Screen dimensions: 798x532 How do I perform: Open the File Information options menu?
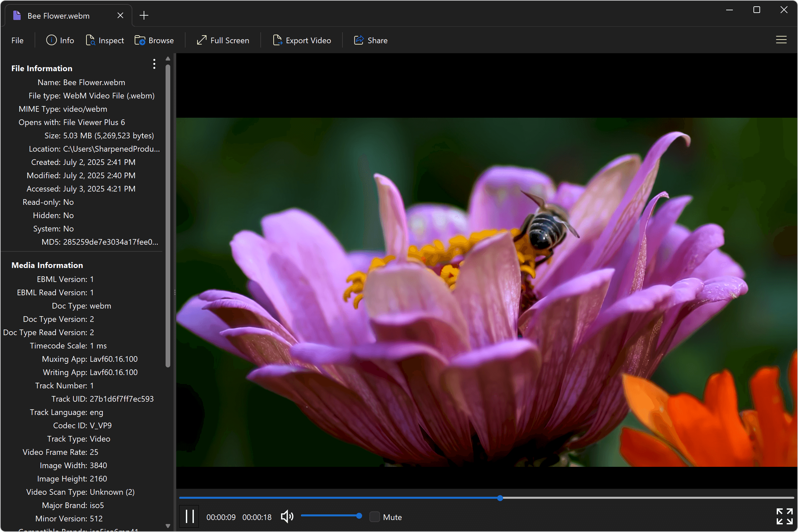154,64
